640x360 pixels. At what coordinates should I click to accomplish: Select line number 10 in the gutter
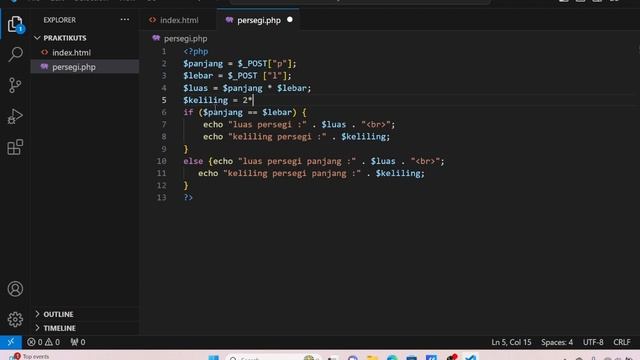click(162, 161)
